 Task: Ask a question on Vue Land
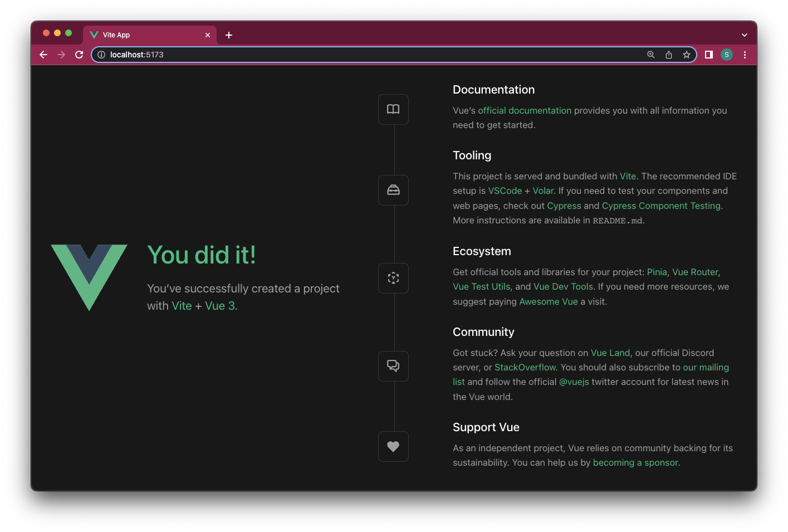(610, 353)
